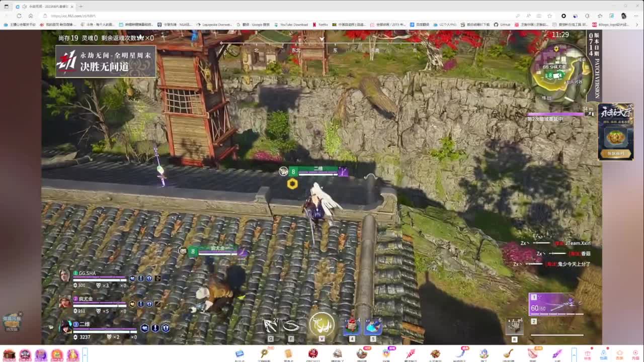This screenshot has width=644, height=362.
Task: Refresh the page with the reload icon
Action: click(x=19, y=16)
